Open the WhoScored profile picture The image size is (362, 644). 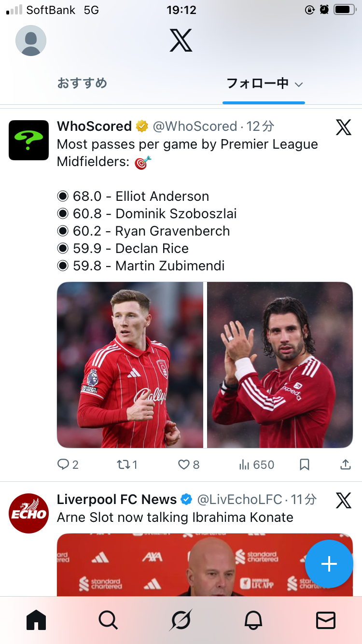click(x=29, y=140)
